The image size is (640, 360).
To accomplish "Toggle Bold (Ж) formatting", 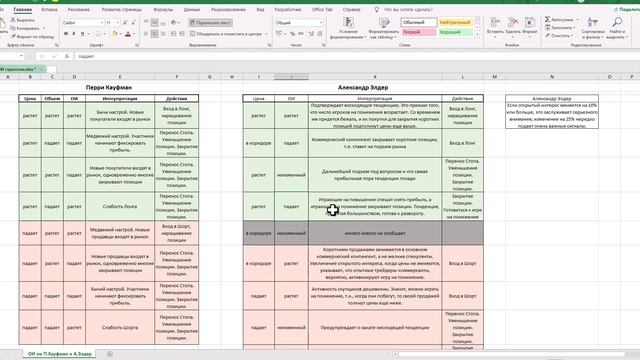I will click(66, 34).
